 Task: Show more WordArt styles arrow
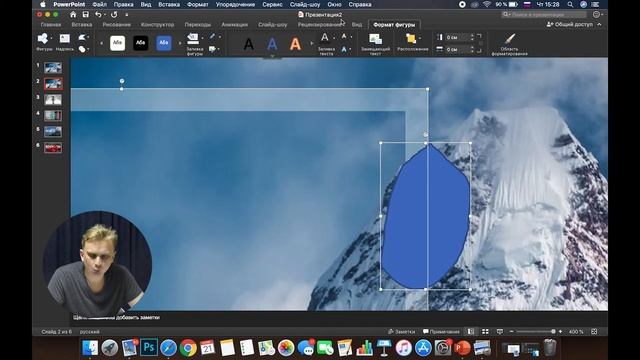[311, 43]
